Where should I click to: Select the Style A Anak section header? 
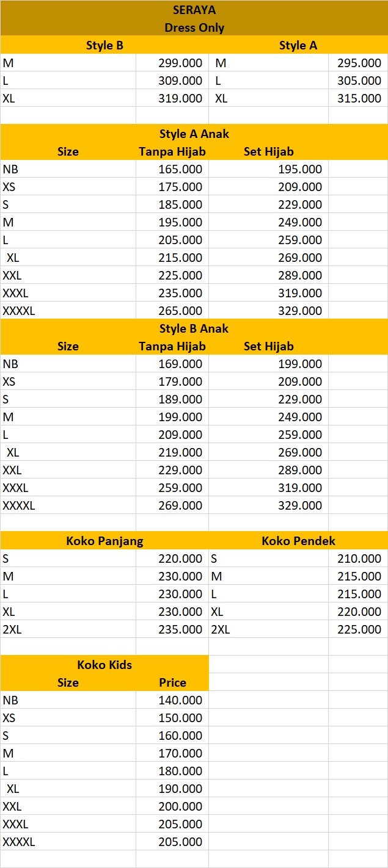(x=194, y=134)
